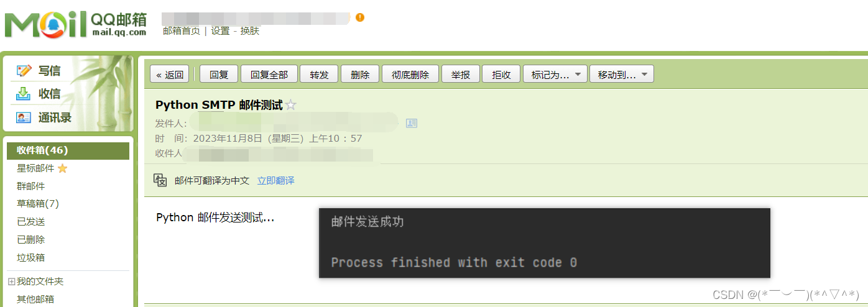Open the contacts card icon
The height and width of the screenshot is (307, 868).
tap(24, 117)
